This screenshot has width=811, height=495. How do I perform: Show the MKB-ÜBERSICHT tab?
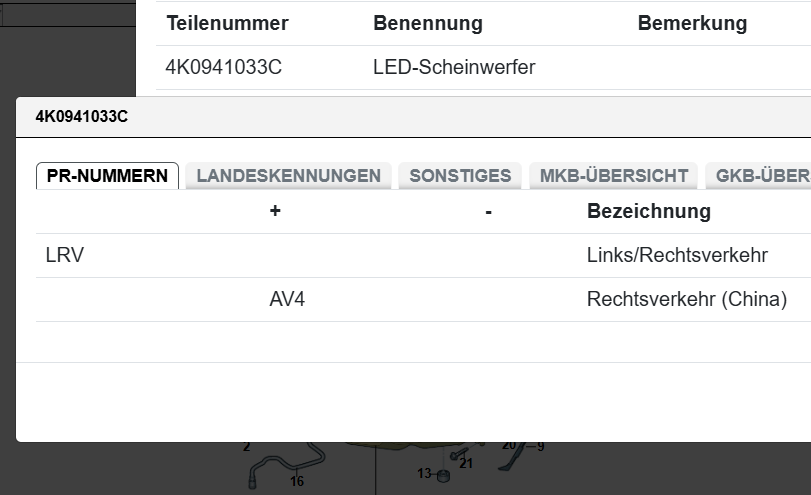(614, 176)
